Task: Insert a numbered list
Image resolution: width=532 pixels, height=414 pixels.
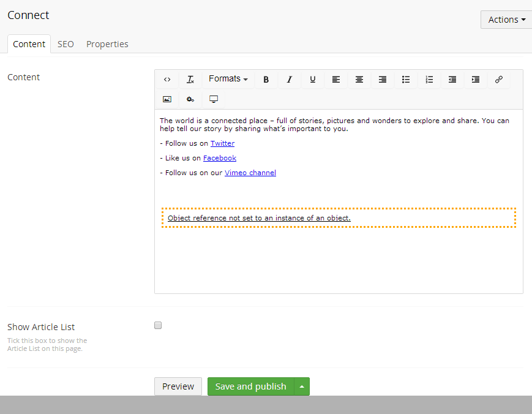Action: tap(429, 80)
